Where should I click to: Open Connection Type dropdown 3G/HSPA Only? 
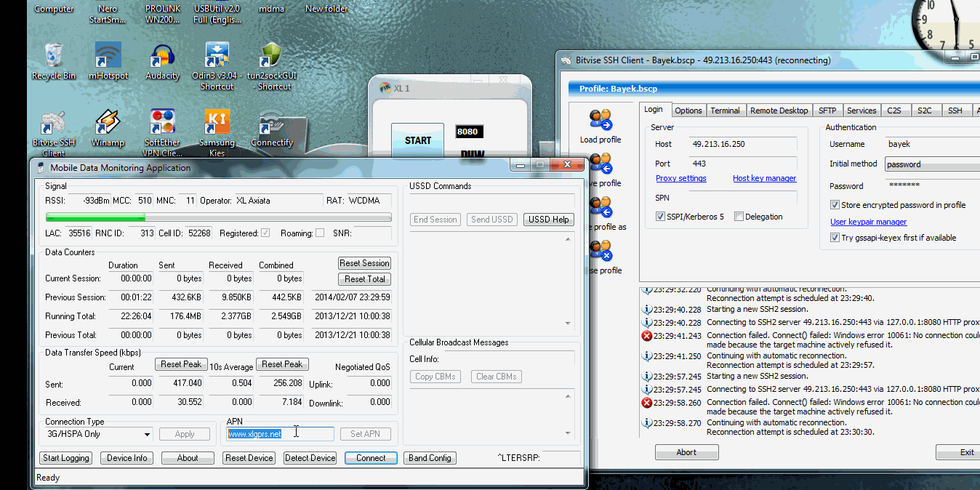(x=99, y=434)
